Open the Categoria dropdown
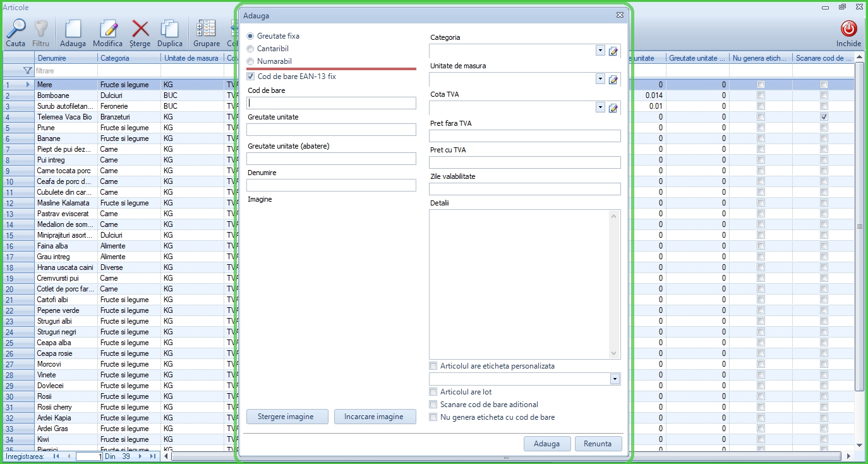This screenshot has width=868, height=464. tap(599, 51)
